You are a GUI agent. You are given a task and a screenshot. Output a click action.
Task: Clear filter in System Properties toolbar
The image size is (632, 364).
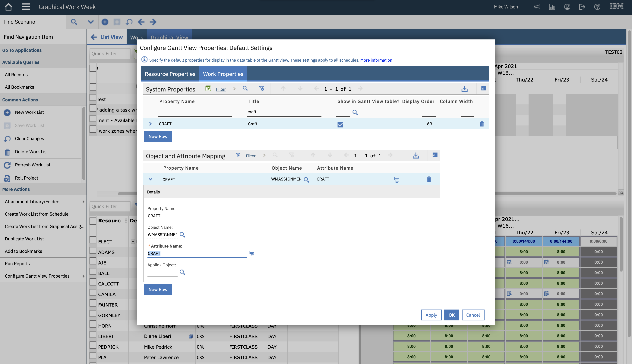coord(262,88)
